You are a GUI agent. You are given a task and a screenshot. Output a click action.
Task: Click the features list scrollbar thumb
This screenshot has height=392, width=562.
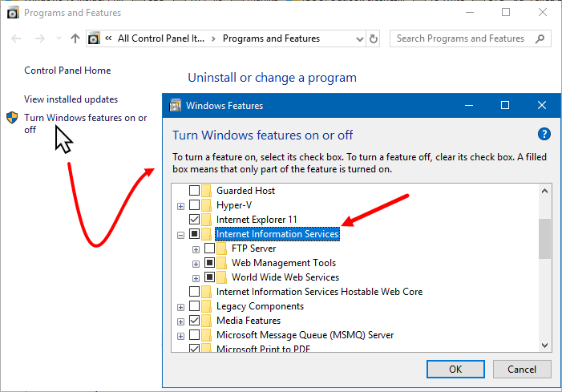point(544,239)
